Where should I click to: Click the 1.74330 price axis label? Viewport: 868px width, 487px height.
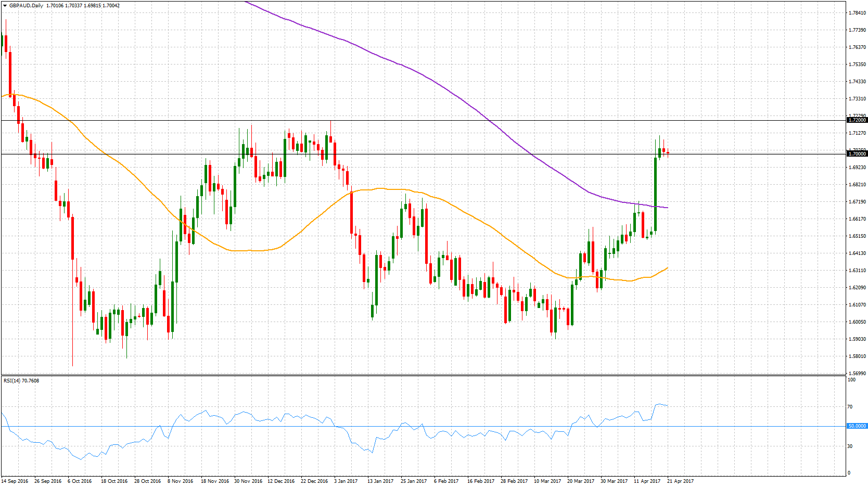858,82
